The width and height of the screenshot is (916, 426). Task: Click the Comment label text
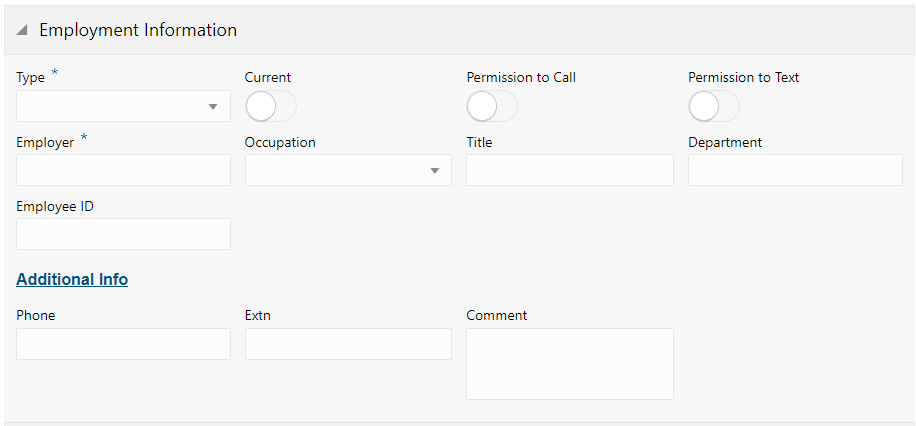[496, 316]
